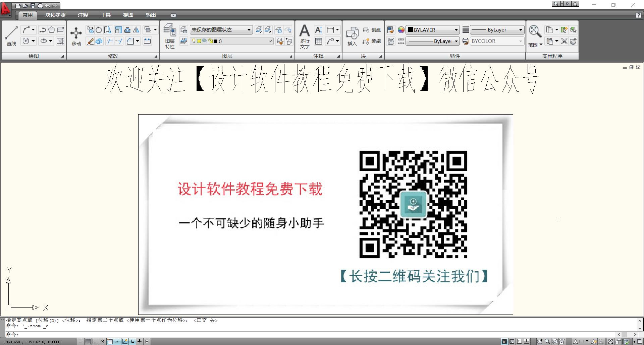Viewport: 644px width, 345px height.
Task: Select the Rotate tool in 修改 panel
Action: click(99, 30)
